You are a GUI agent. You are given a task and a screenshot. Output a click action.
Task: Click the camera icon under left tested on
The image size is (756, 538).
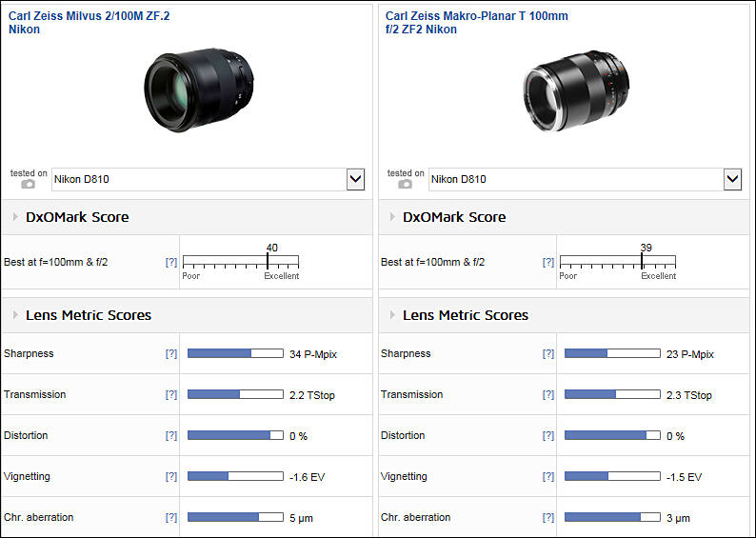28,184
